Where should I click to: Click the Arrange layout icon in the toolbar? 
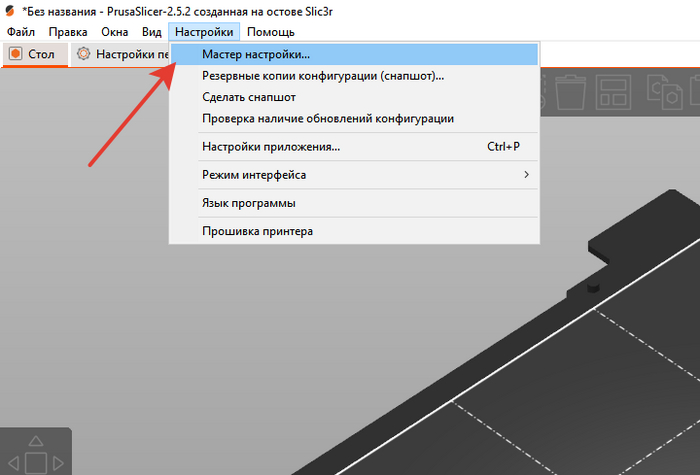[x=613, y=92]
